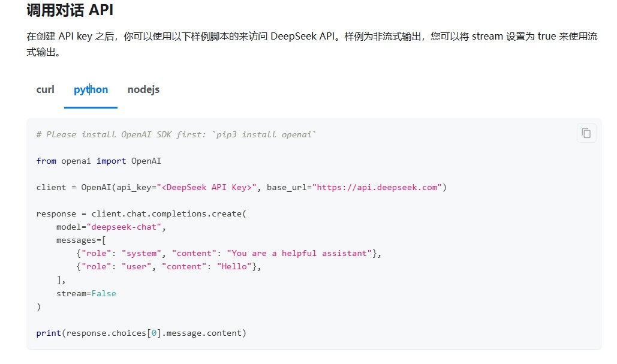Click the "https://api.deepseek.com" base URL string

tap(379, 187)
